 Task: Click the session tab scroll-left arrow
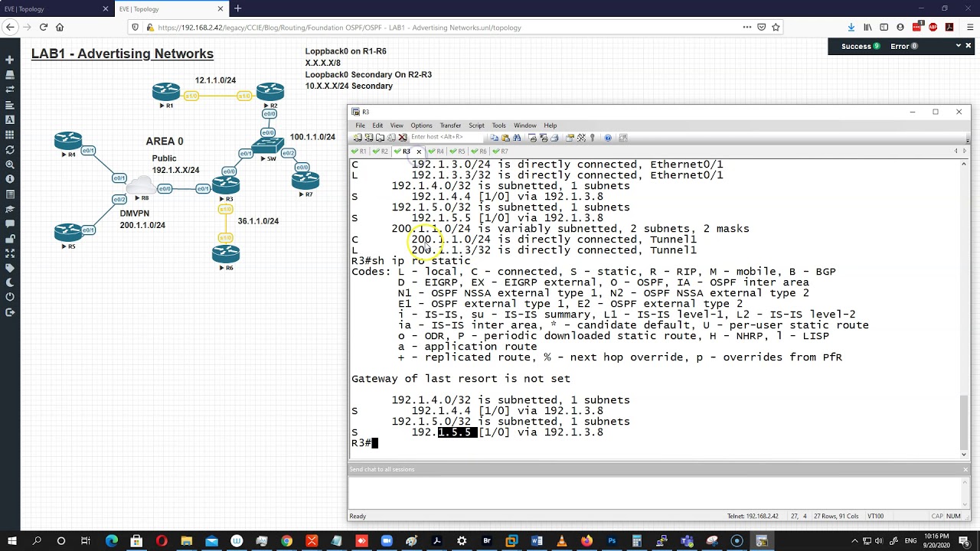tap(955, 152)
